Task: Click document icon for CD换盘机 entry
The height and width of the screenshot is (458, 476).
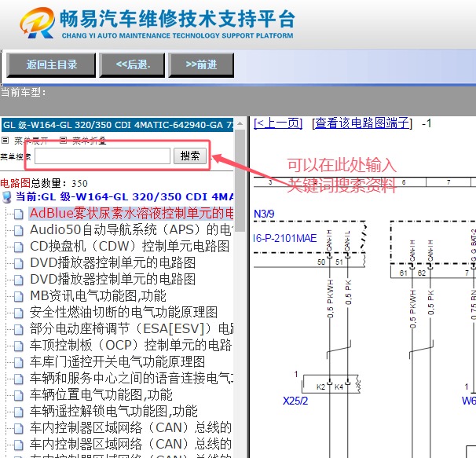Action: point(19,247)
